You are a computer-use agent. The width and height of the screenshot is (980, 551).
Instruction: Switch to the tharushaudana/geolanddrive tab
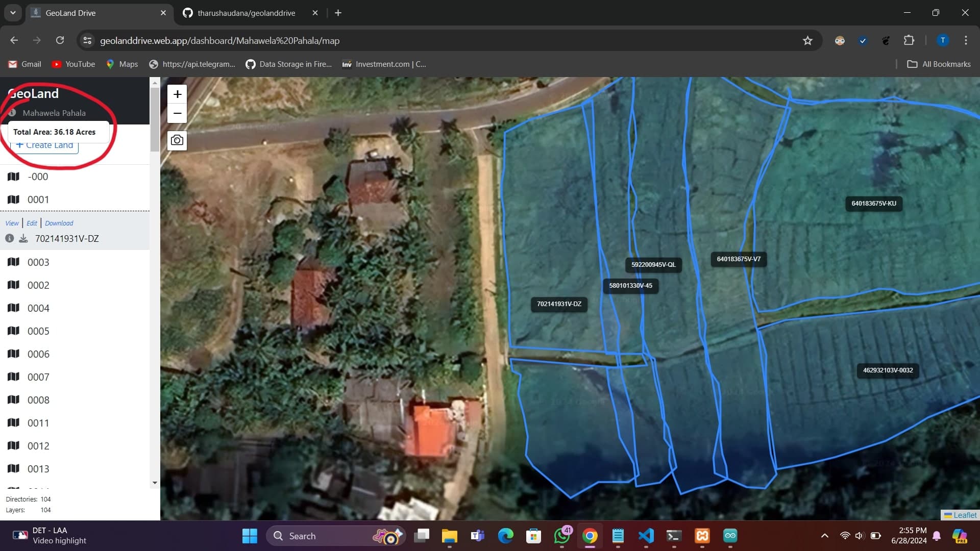coord(246,13)
